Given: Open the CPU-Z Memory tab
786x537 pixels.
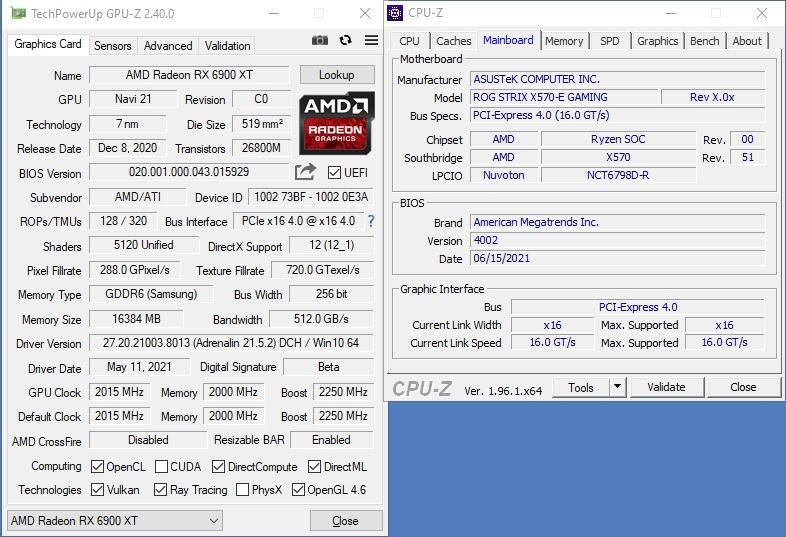Looking at the screenshot, I should [x=564, y=41].
